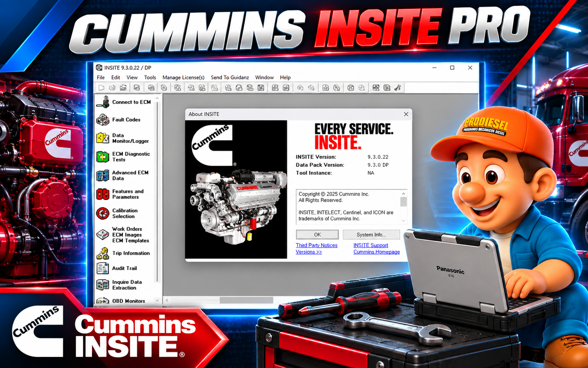This screenshot has width=588, height=368.
Task: Click the copyright box scroll-down arrow
Action: click(x=404, y=221)
